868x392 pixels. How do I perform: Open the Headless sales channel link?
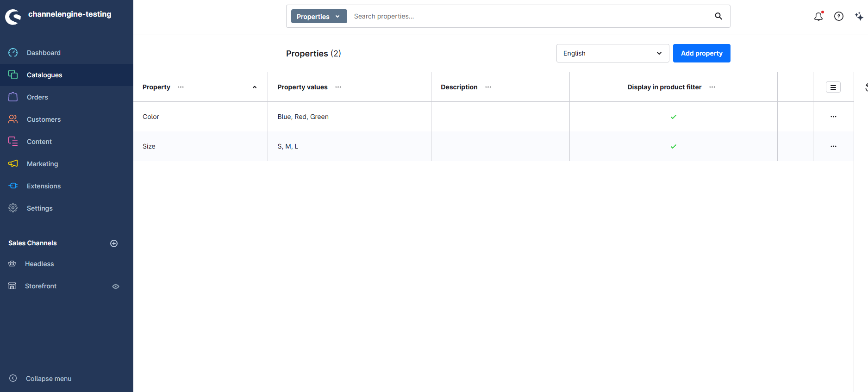pyautogui.click(x=39, y=264)
